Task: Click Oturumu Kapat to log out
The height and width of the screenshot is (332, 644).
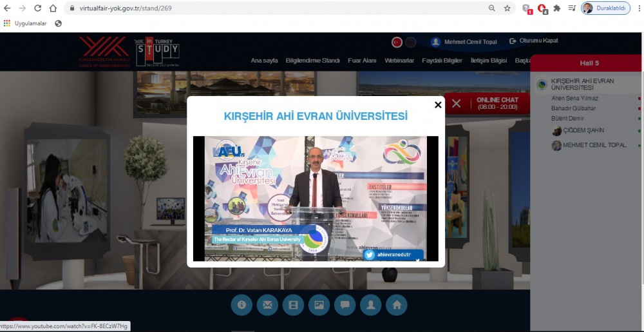Action: (x=534, y=41)
